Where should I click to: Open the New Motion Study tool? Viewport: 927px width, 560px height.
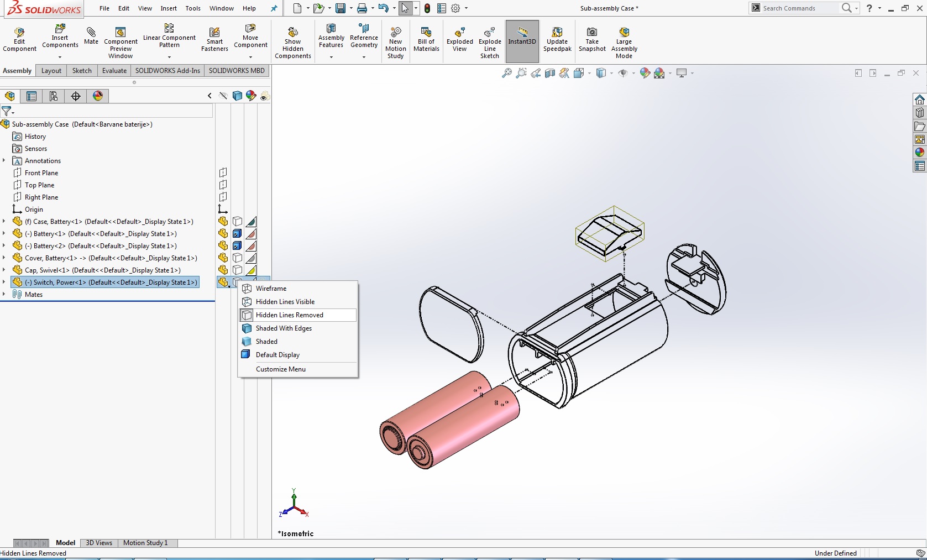coord(395,43)
